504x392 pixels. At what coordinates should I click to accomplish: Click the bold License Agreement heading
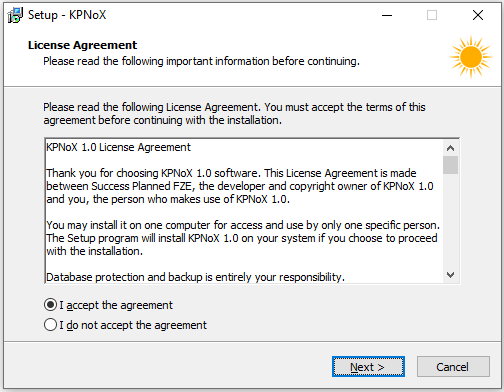[x=82, y=45]
